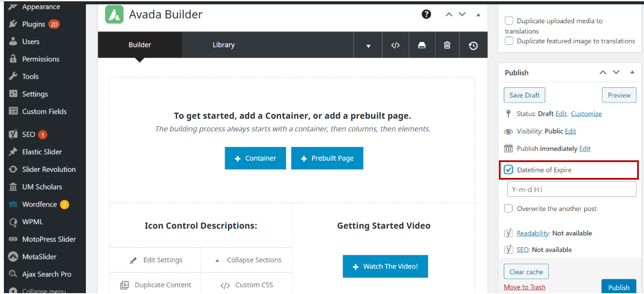Viewport: 644px width, 294px height.
Task: Open the SEO analysis link
Action: click(522, 249)
